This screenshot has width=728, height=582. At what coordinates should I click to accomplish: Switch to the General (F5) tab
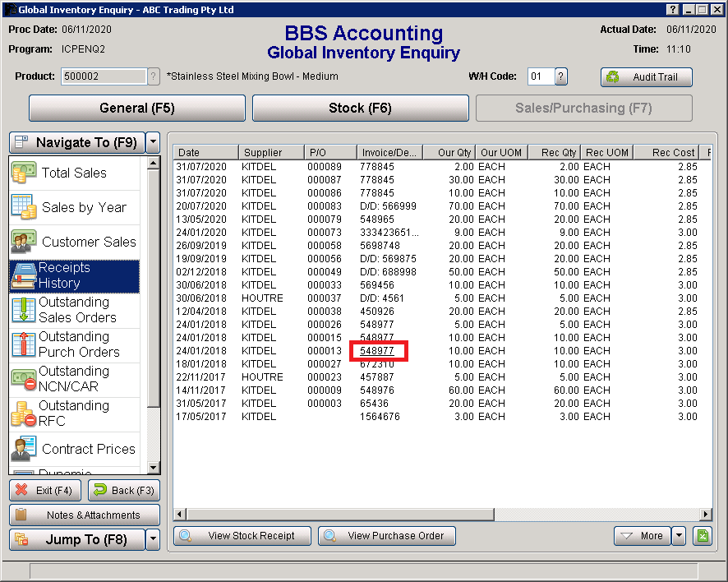coord(137,109)
